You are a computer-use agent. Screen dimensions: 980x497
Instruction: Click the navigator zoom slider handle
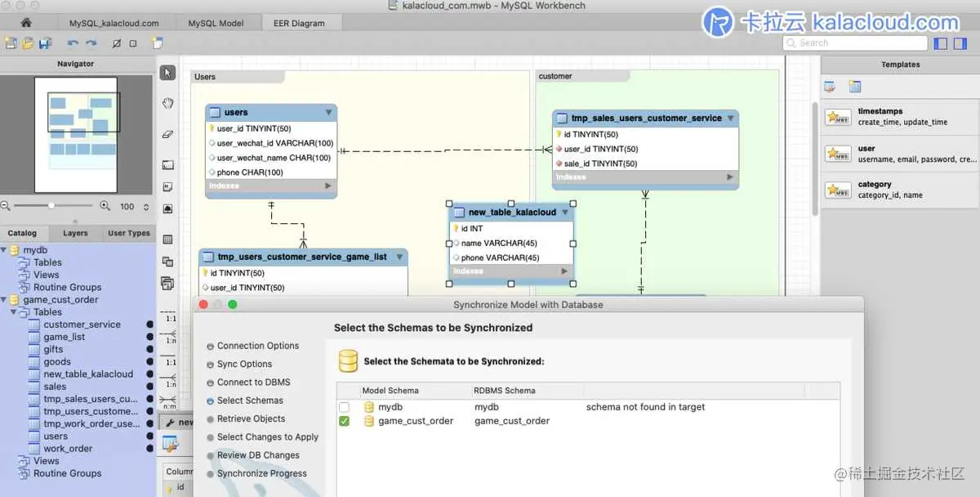(51, 206)
